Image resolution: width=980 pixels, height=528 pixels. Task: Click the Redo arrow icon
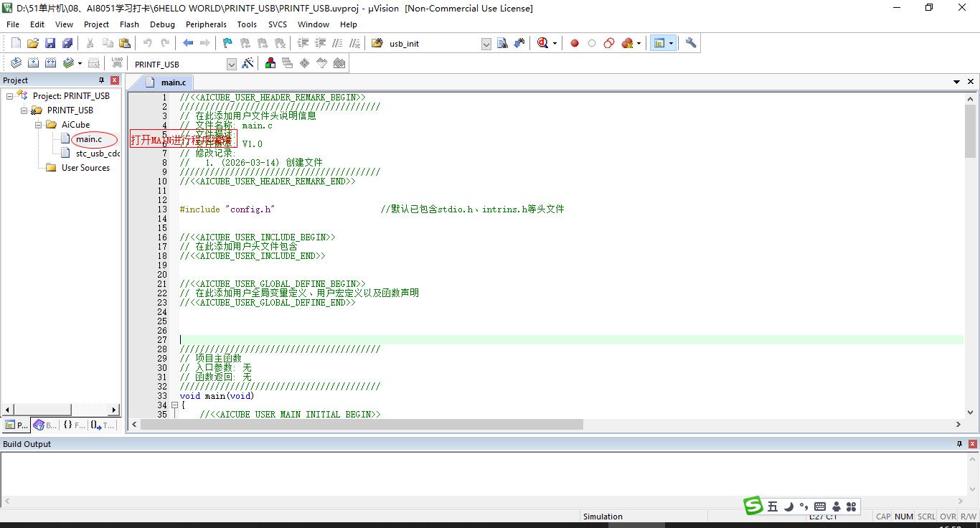point(165,43)
